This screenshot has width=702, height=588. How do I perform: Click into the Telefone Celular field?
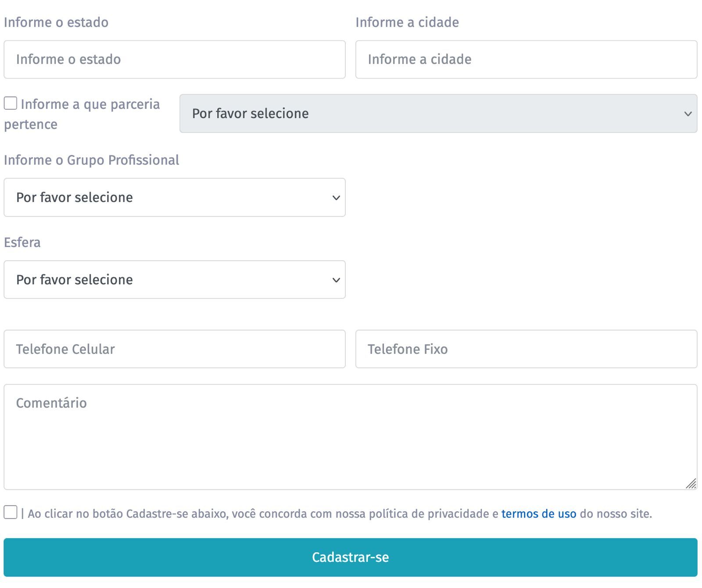click(x=175, y=349)
